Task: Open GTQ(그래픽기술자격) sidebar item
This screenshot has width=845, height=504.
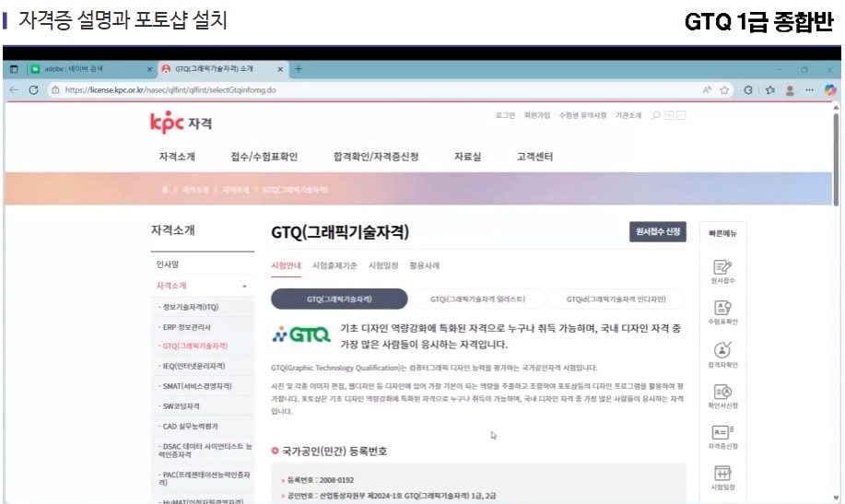Action: coord(202,346)
